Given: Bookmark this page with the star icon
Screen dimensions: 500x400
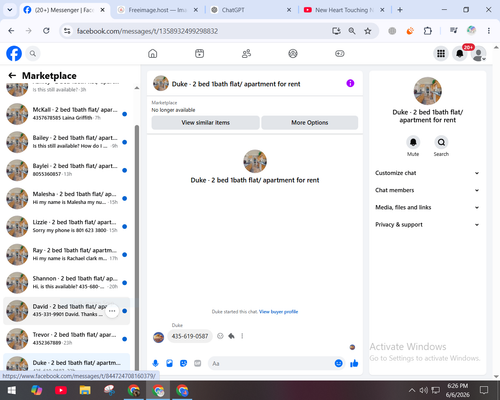Looking at the screenshot, I should pos(368,31).
